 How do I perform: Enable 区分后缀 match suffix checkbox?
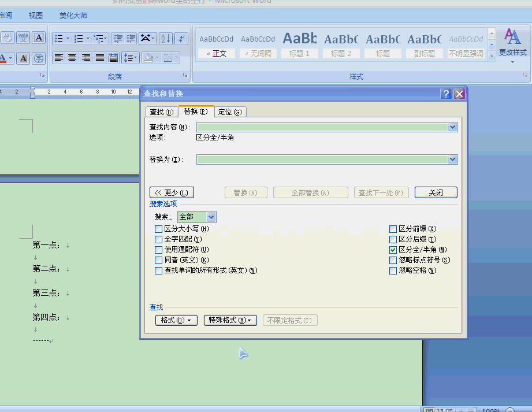(x=393, y=240)
